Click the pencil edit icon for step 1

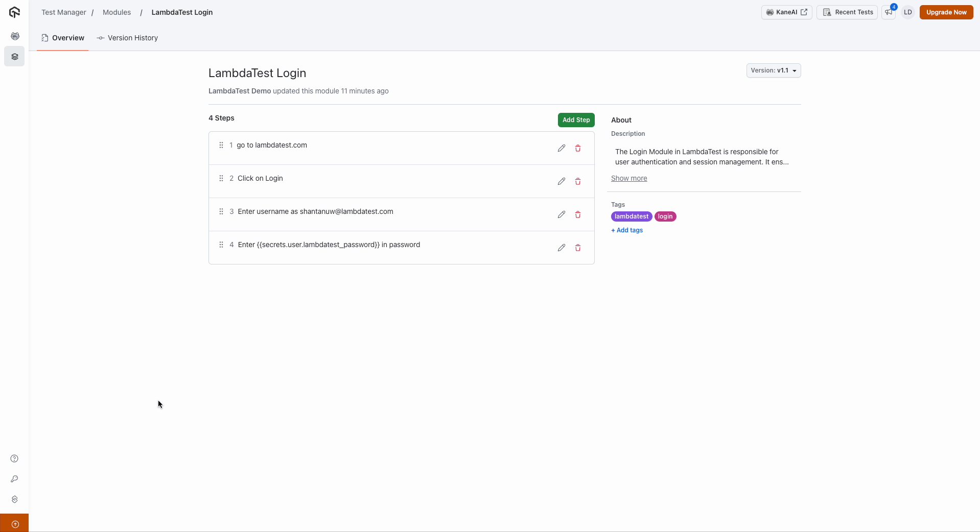pyautogui.click(x=562, y=148)
